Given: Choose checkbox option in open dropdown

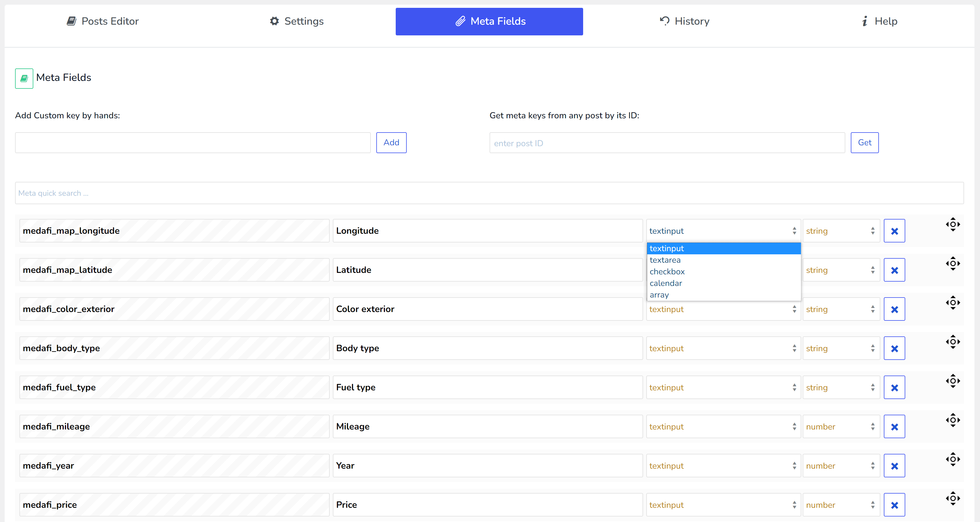Looking at the screenshot, I should 667,271.
